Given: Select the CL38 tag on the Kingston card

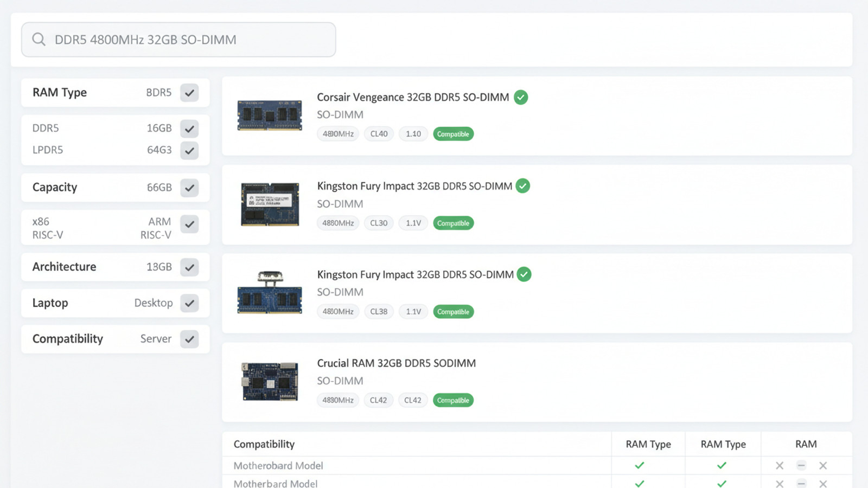Looking at the screenshot, I should click(379, 312).
